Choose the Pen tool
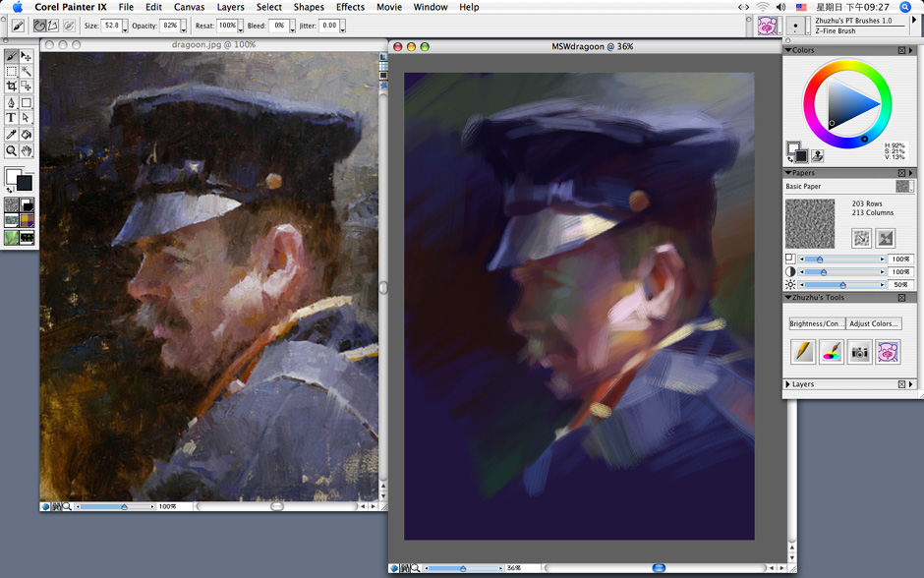The image size is (924, 578). 11,102
